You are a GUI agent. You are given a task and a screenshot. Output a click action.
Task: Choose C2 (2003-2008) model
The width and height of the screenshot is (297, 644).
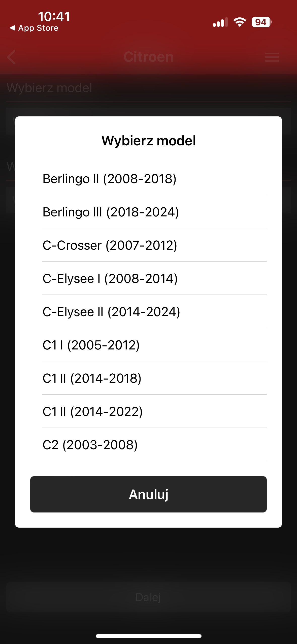pyautogui.click(x=90, y=445)
